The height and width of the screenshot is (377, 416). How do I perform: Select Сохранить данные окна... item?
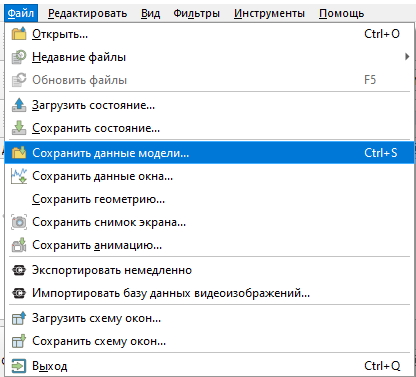pyautogui.click(x=209, y=176)
